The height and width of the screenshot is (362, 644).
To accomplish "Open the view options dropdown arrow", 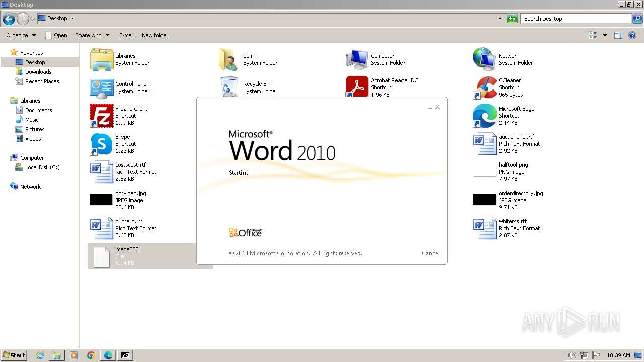I will coord(605,35).
